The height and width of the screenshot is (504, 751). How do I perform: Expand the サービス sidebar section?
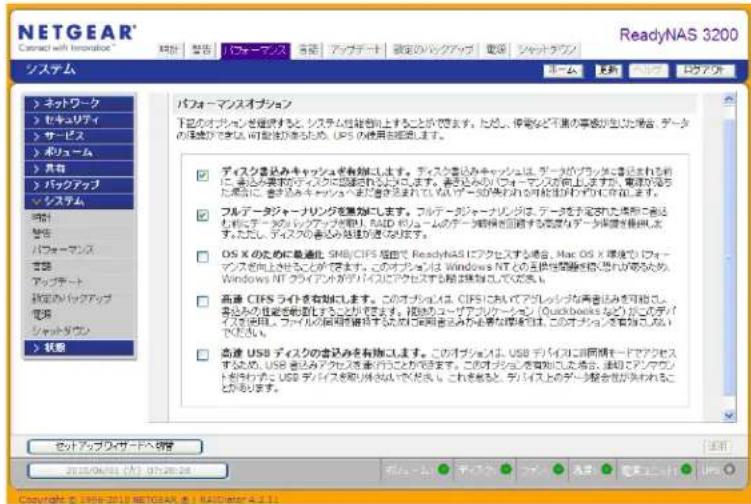[79, 136]
